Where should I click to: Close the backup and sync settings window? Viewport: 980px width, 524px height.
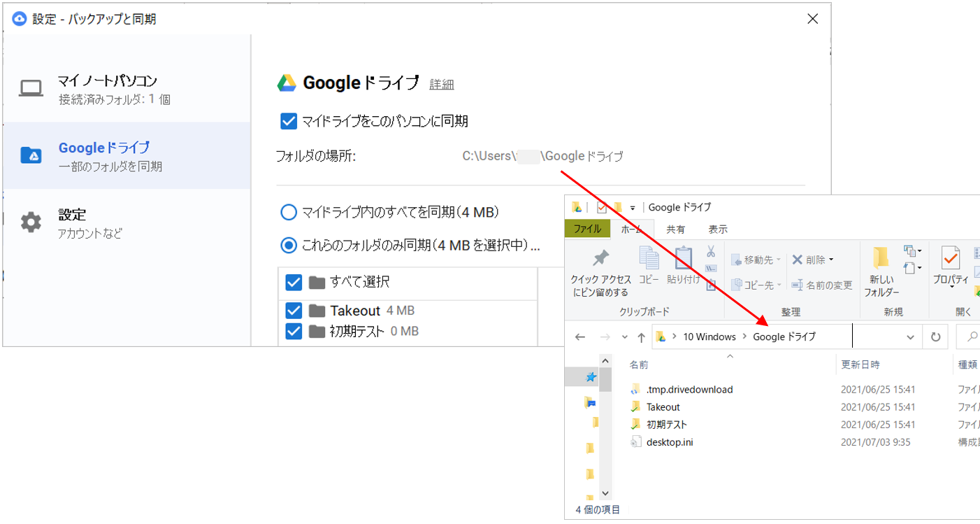tap(812, 19)
